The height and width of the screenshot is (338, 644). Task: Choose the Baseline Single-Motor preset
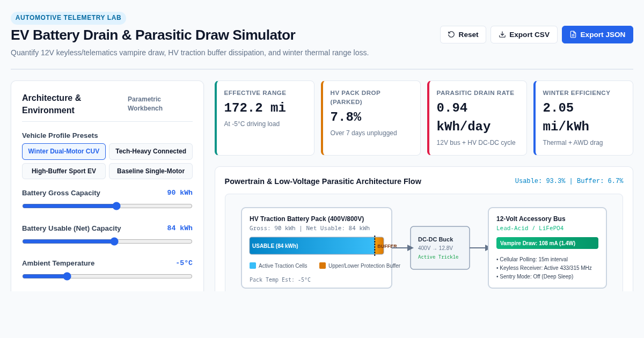tap(151, 171)
